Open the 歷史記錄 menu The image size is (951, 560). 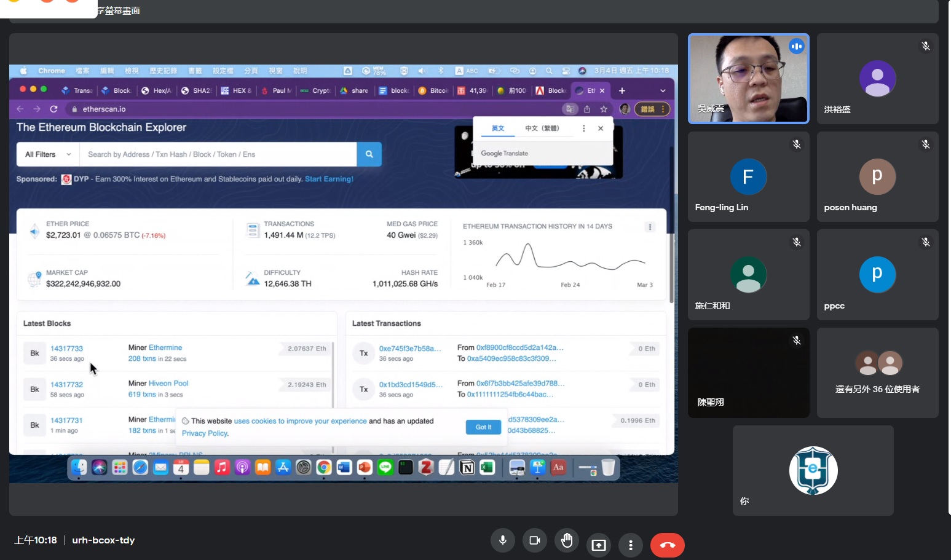pyautogui.click(x=163, y=71)
